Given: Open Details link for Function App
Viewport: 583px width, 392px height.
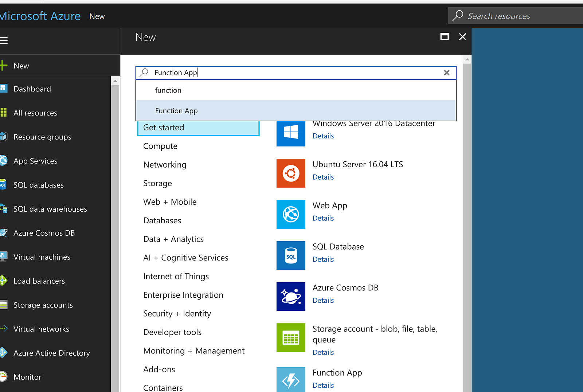Looking at the screenshot, I should [323, 385].
